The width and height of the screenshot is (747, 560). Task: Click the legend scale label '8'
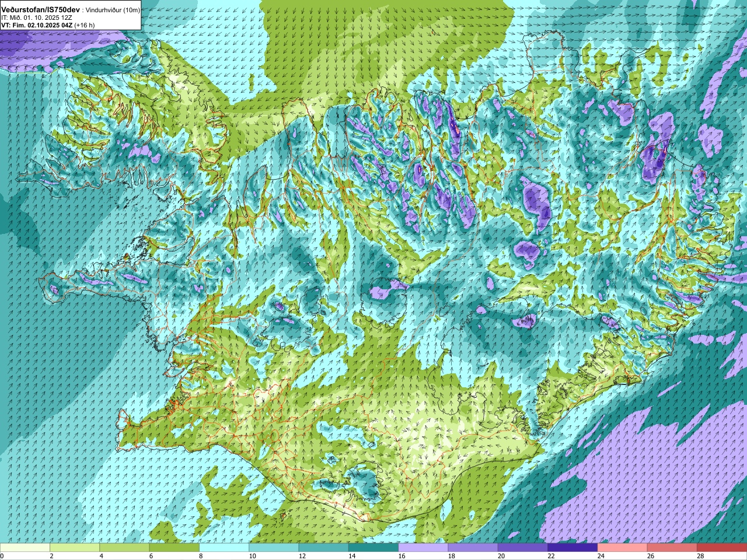(201, 556)
